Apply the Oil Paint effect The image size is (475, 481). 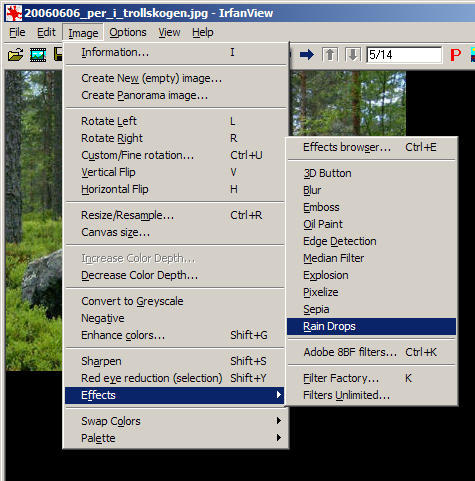[372, 224]
